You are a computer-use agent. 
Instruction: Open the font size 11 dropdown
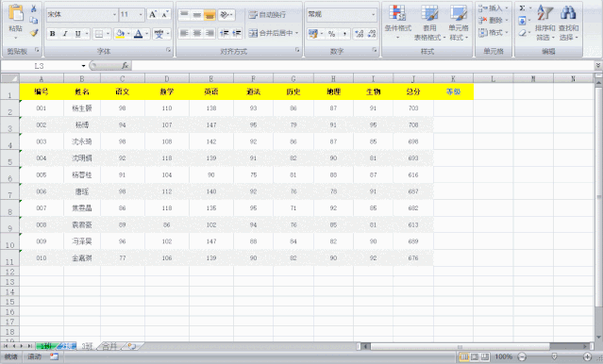click(141, 14)
